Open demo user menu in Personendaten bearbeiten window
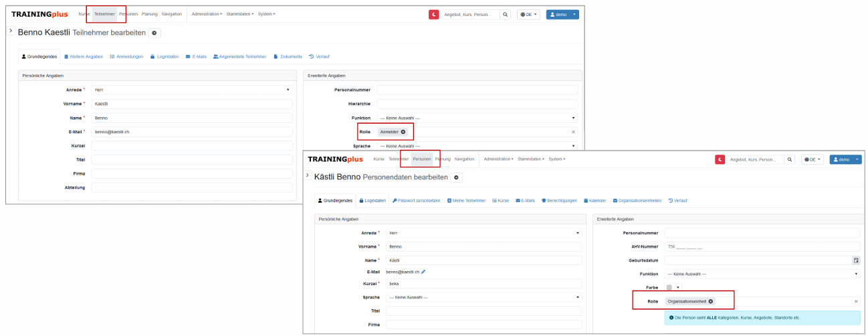 846,159
